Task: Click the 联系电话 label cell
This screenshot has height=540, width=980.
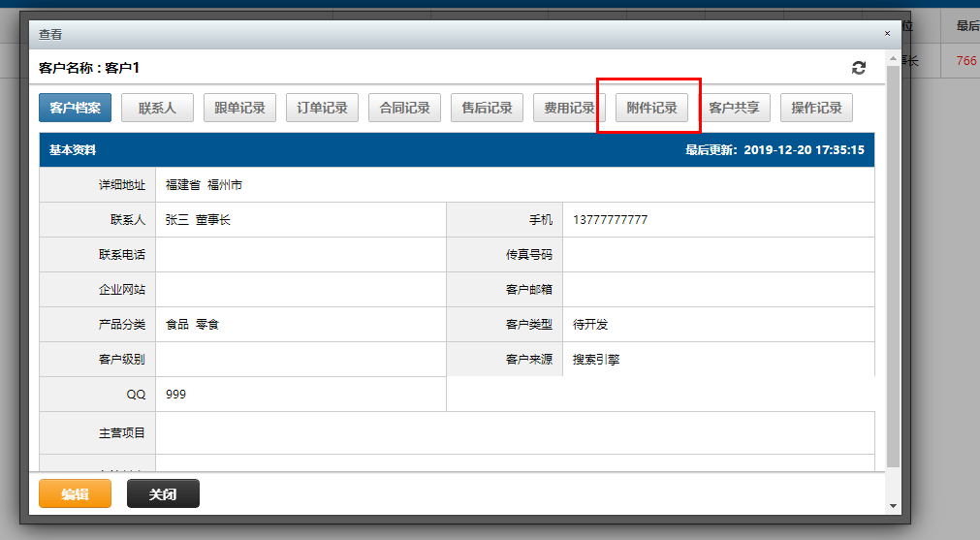Action: point(98,254)
